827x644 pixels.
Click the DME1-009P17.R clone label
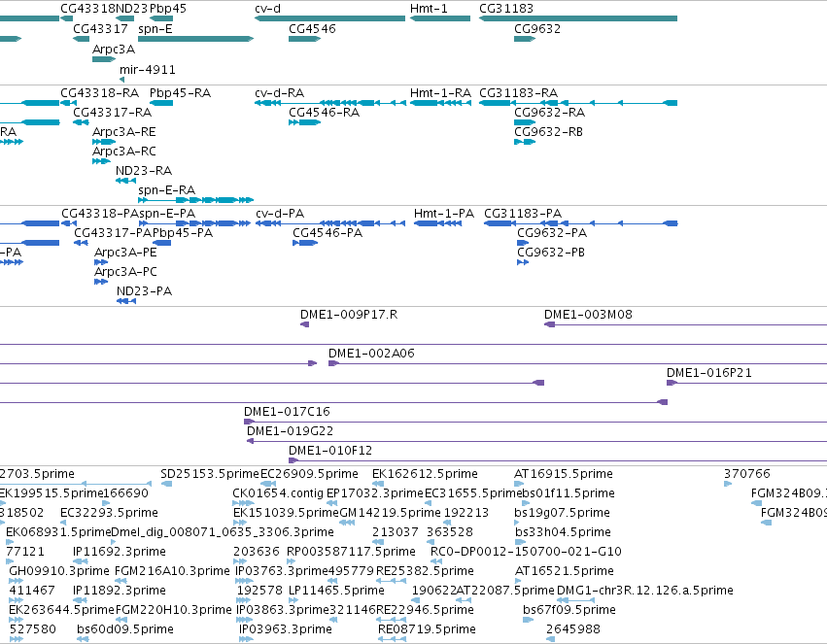point(349,315)
